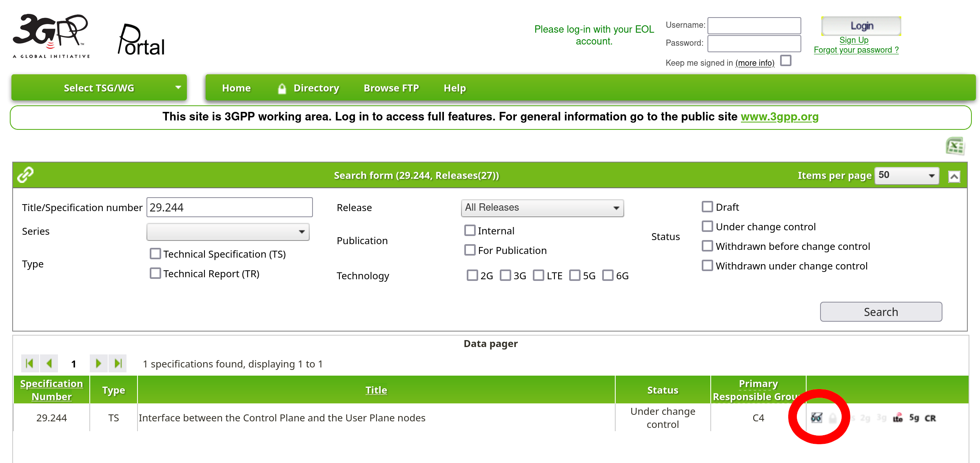Click the glasses view-specification icon

pyautogui.click(x=816, y=418)
